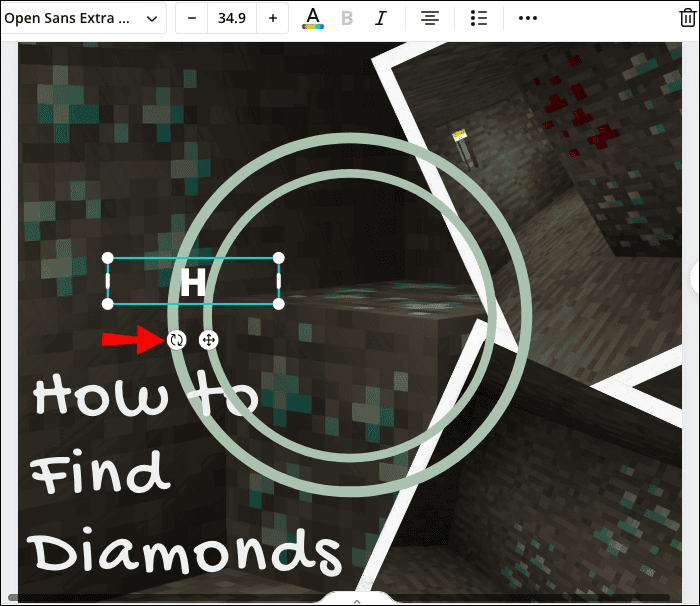Select the "How to" heading text

(x=145, y=397)
